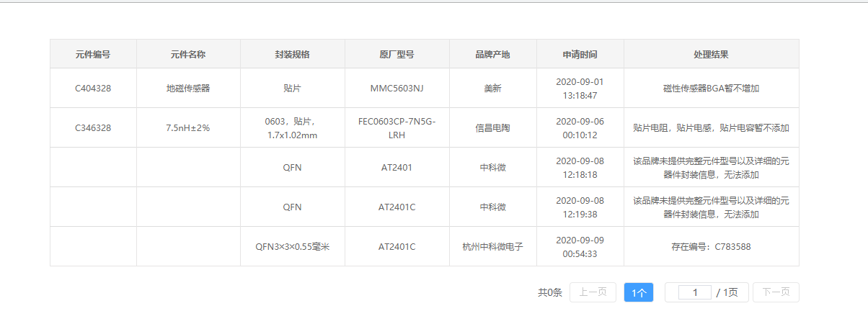Click the 元件编号 column header

point(93,54)
